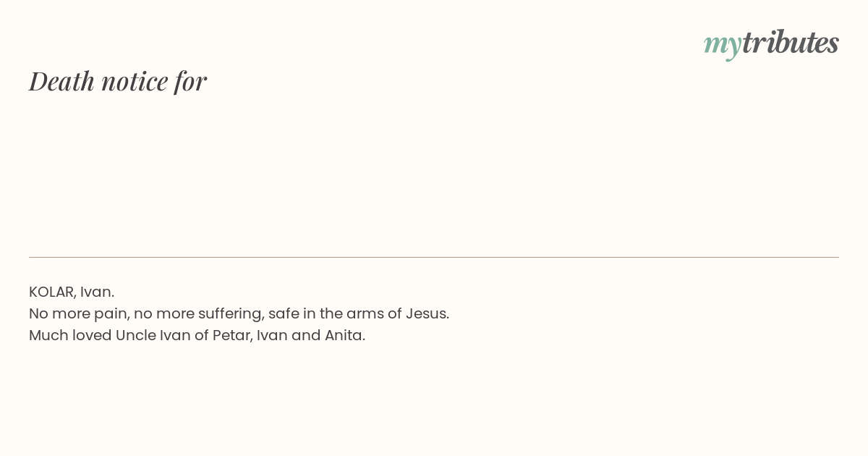Click "Much loved" at the start of the last line
The image size is (868, 456).
click(70, 335)
